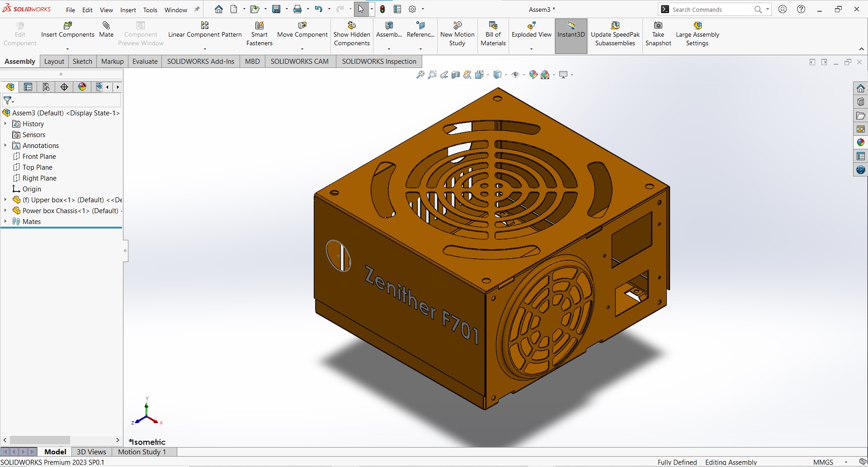Open Motion Study 1 tab
The image size is (868, 467).
click(x=142, y=452)
